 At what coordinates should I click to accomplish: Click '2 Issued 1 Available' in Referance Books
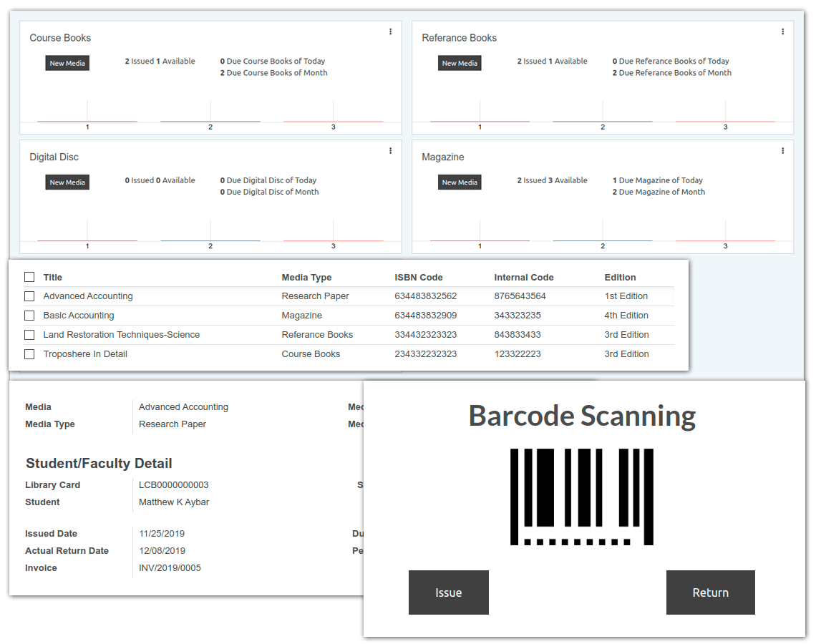click(552, 61)
